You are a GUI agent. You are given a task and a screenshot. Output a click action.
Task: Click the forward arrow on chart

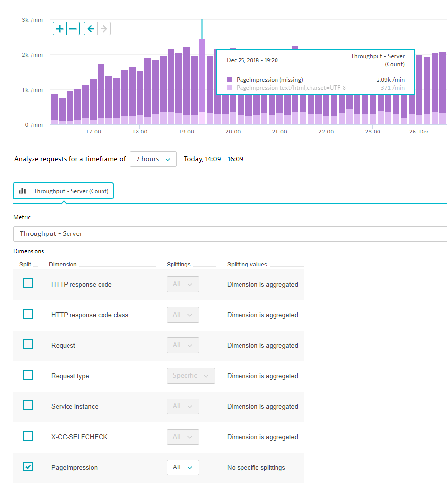pyautogui.click(x=103, y=29)
